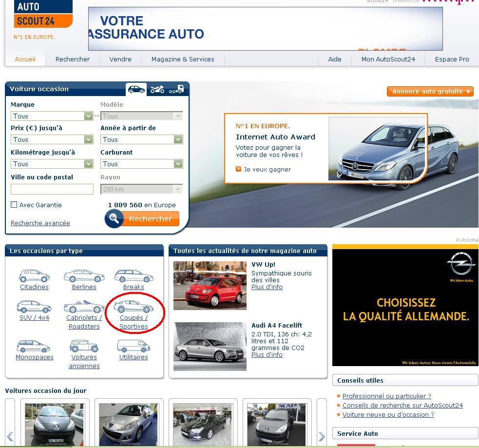Open the Vendre navigation tab
Screen dimensions: 479x448
(x=120, y=59)
